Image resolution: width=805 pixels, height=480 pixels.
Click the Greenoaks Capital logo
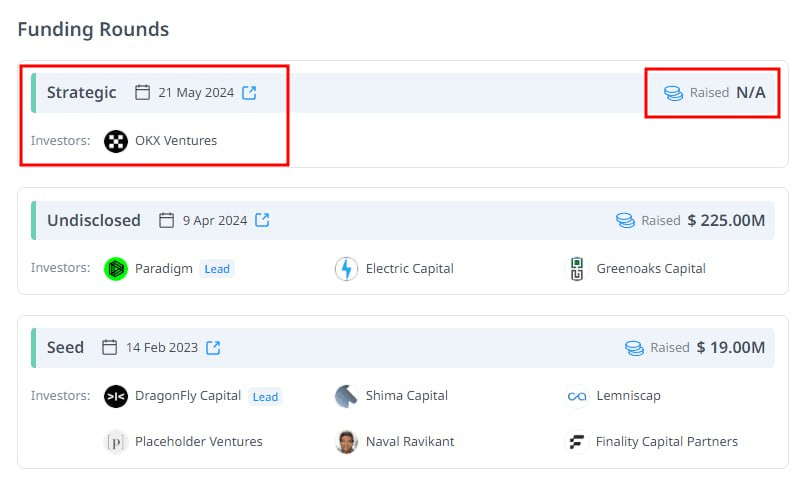click(x=577, y=269)
